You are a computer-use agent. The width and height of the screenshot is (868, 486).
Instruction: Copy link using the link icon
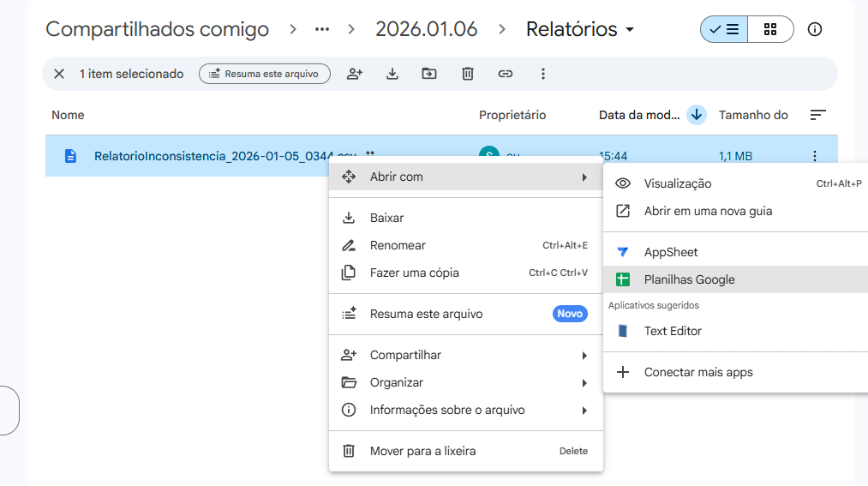click(506, 74)
